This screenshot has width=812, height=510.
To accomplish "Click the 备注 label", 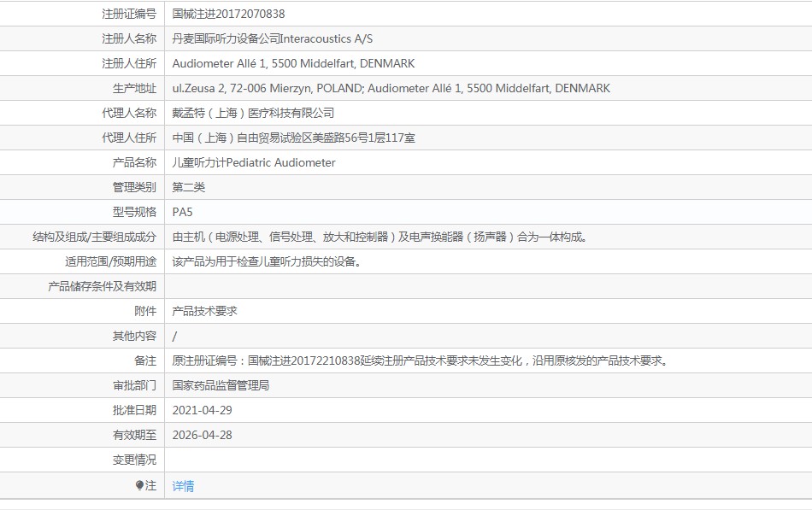I will 145,361.
